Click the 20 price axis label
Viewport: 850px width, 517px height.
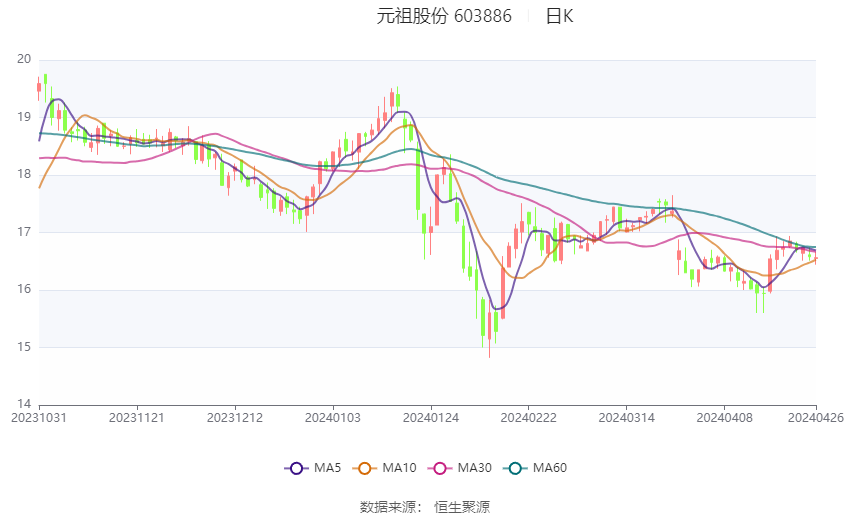[24, 59]
